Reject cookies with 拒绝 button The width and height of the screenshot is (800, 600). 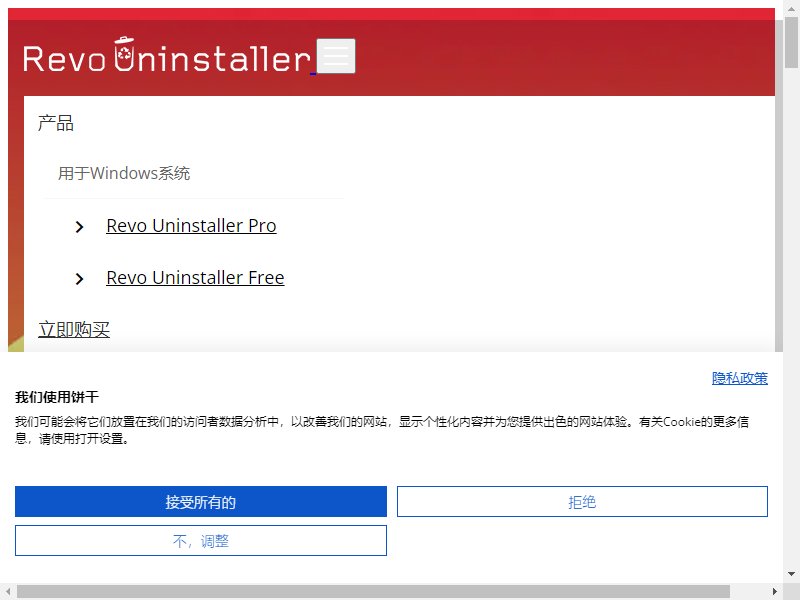(582, 502)
